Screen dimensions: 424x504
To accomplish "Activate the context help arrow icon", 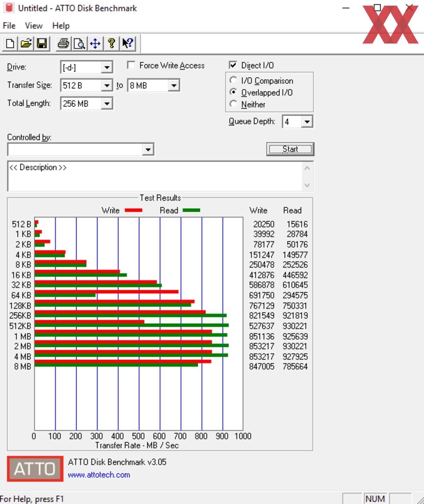I will 128,43.
